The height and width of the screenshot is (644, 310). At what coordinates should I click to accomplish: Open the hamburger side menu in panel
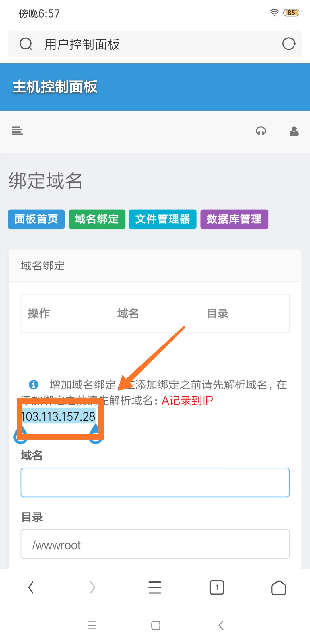click(x=17, y=131)
